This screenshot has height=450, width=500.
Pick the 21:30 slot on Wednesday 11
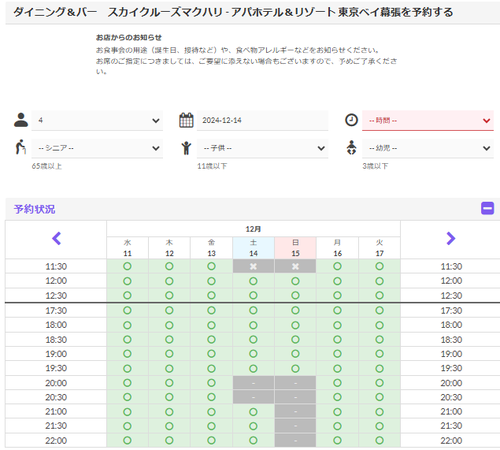[x=127, y=426]
